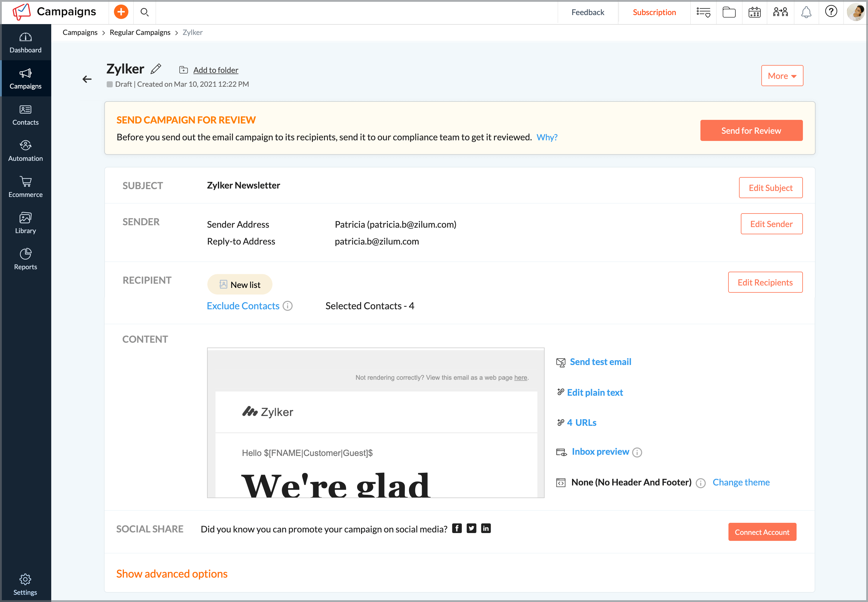Click the Send for Review button
Viewport: 868px width, 602px height.
click(x=751, y=130)
